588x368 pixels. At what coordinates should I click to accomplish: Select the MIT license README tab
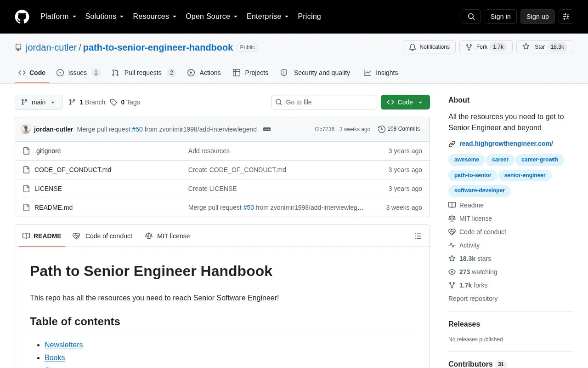click(x=167, y=236)
